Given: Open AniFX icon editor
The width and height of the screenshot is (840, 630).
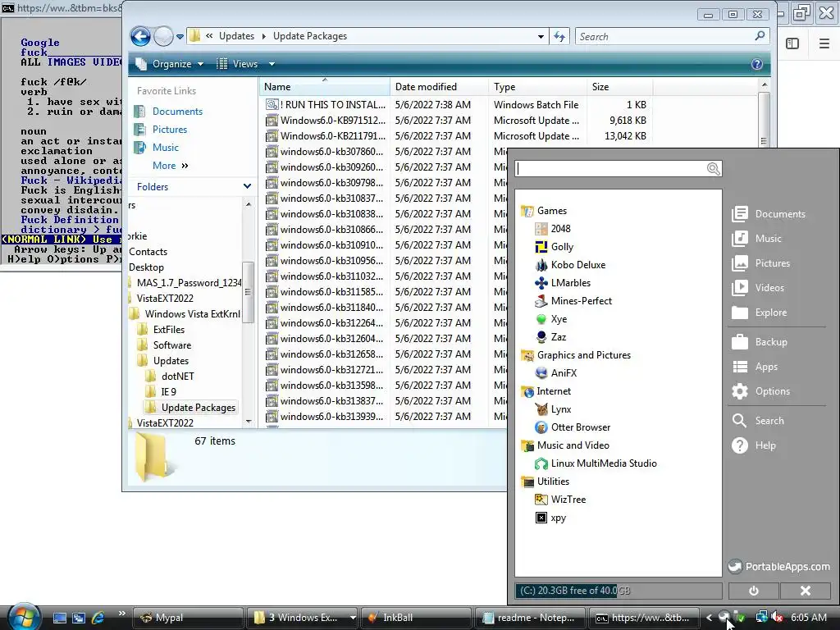Looking at the screenshot, I should pyautogui.click(x=556, y=373).
